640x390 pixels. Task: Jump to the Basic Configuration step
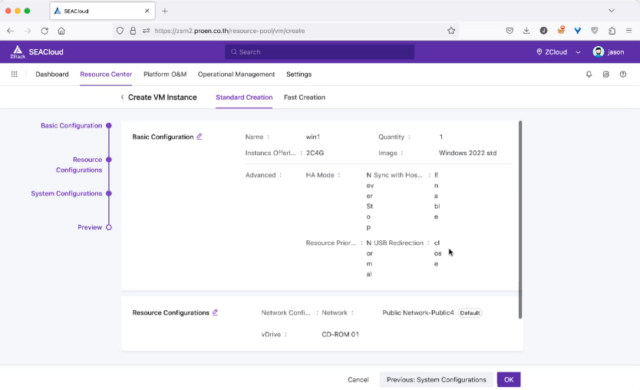point(71,126)
